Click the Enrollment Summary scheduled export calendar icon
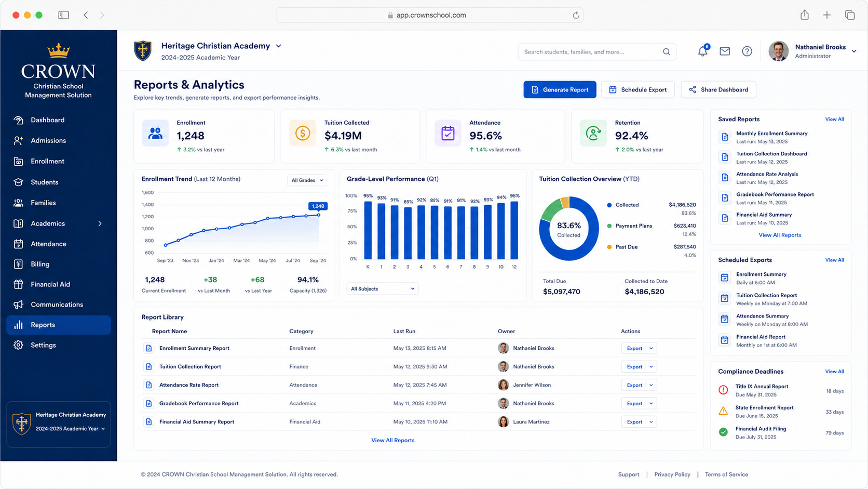 tap(725, 278)
